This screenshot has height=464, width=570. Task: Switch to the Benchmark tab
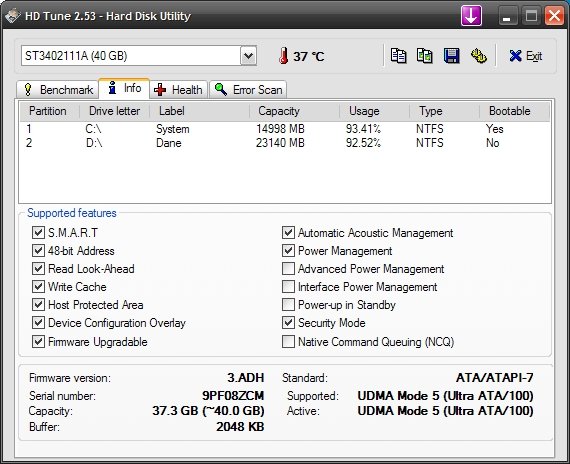pyautogui.click(x=58, y=89)
